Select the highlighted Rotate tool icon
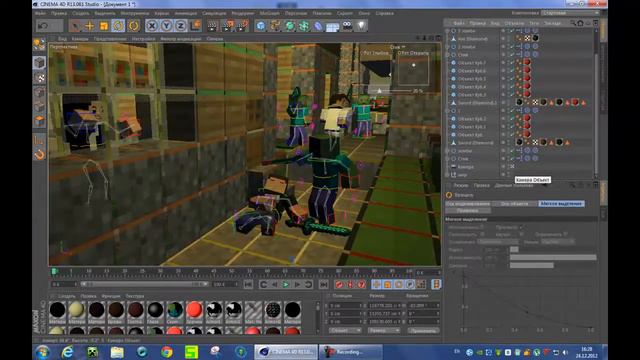This screenshot has width=640, height=360. coord(118,26)
